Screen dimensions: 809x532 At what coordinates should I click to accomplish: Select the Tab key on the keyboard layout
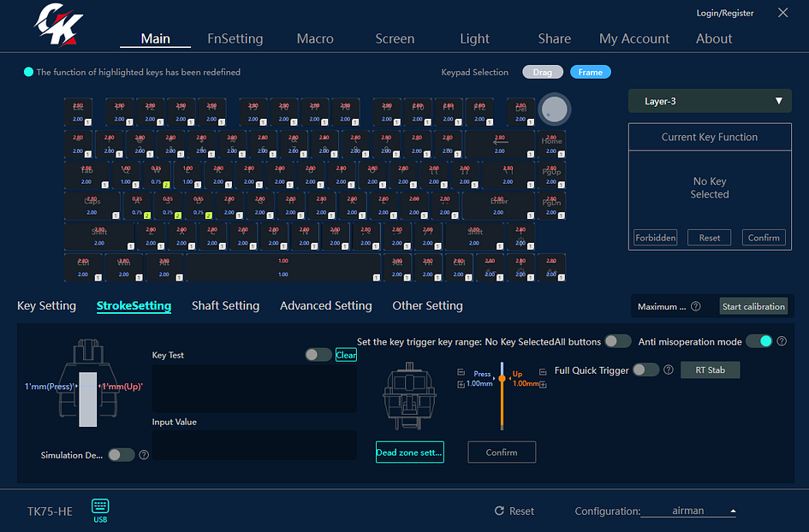[x=86, y=174]
